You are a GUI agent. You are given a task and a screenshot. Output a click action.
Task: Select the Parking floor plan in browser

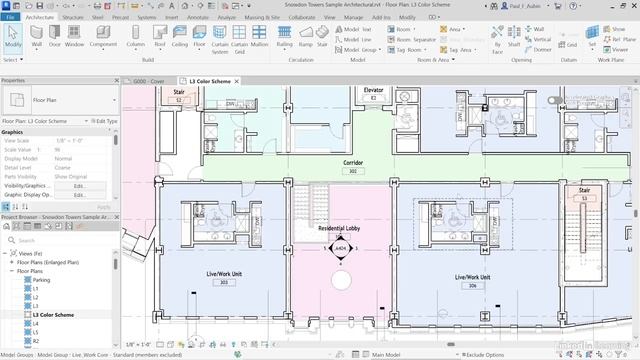[41, 280]
